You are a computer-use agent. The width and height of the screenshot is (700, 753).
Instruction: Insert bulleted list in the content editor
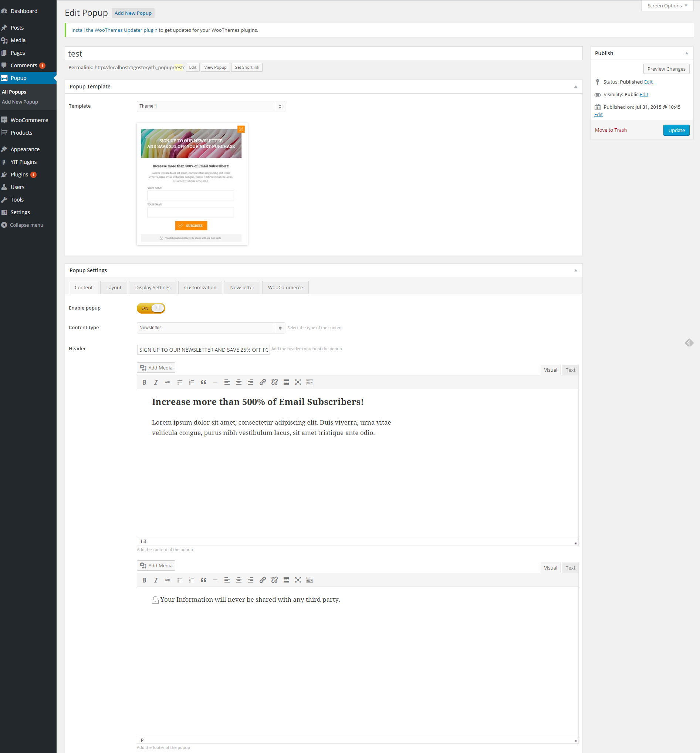click(180, 382)
